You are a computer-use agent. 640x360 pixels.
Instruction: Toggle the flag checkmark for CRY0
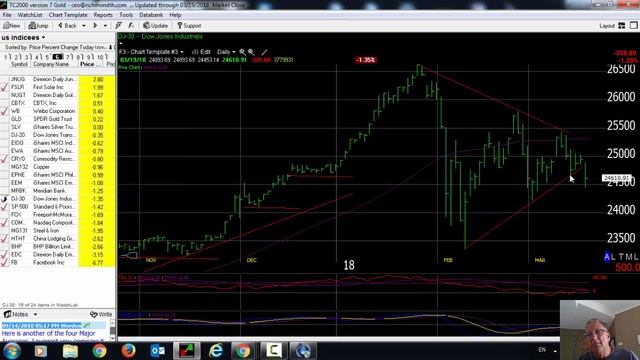pos(4,159)
